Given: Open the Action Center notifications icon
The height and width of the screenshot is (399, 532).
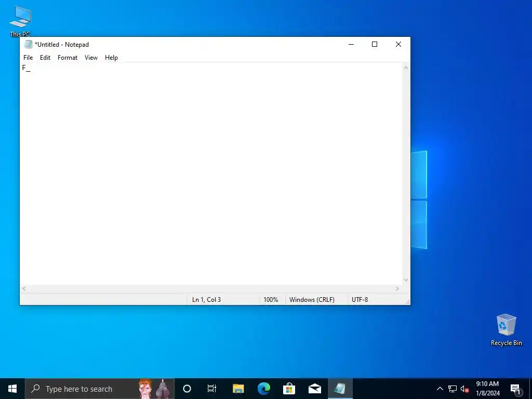Looking at the screenshot, I should [x=515, y=389].
